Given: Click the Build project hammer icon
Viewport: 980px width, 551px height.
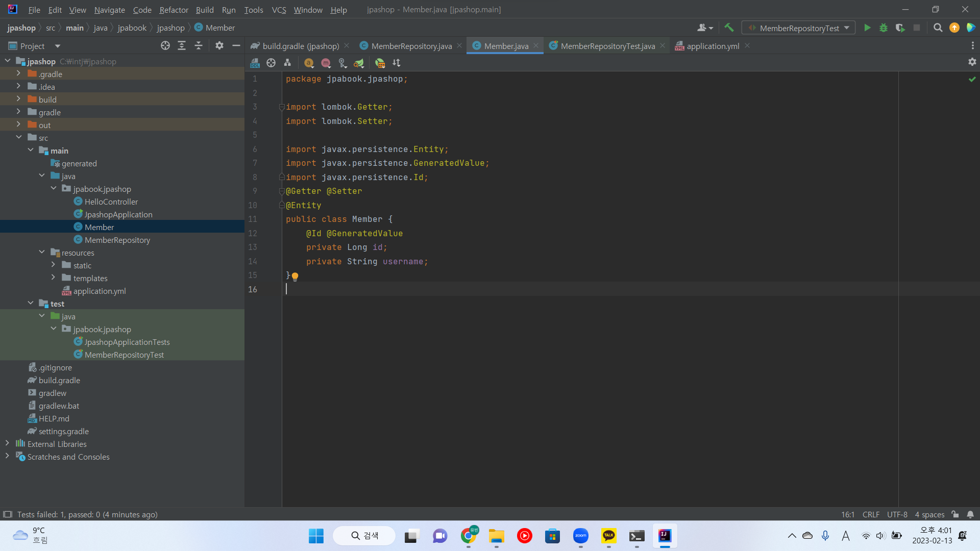Looking at the screenshot, I should click(x=729, y=28).
